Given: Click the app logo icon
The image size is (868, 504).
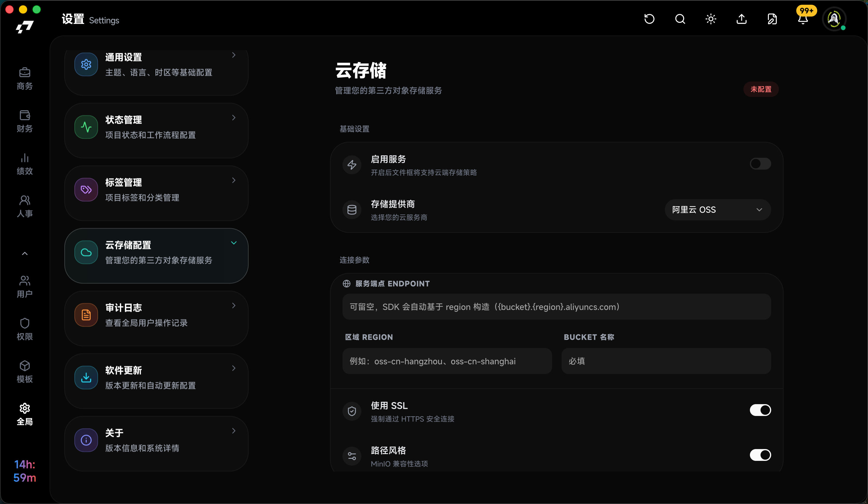Looking at the screenshot, I should pos(25,27).
